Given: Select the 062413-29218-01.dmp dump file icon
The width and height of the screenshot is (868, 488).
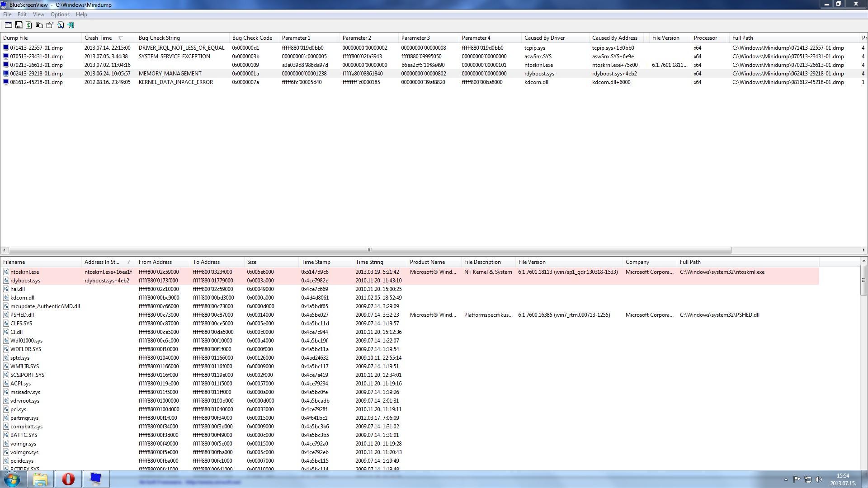Looking at the screenshot, I should tap(6, 73).
